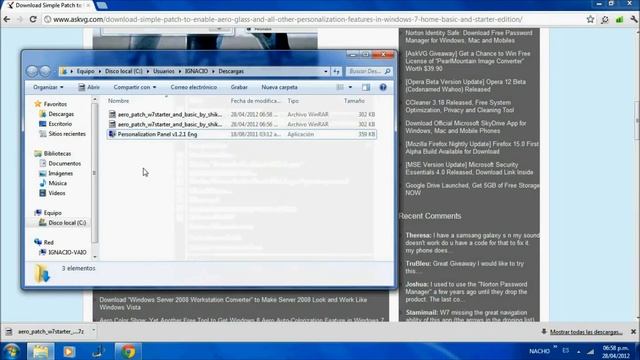Viewport: 640px width, 360px height.
Task: Open the Windows Start menu
Action: click(x=11, y=351)
